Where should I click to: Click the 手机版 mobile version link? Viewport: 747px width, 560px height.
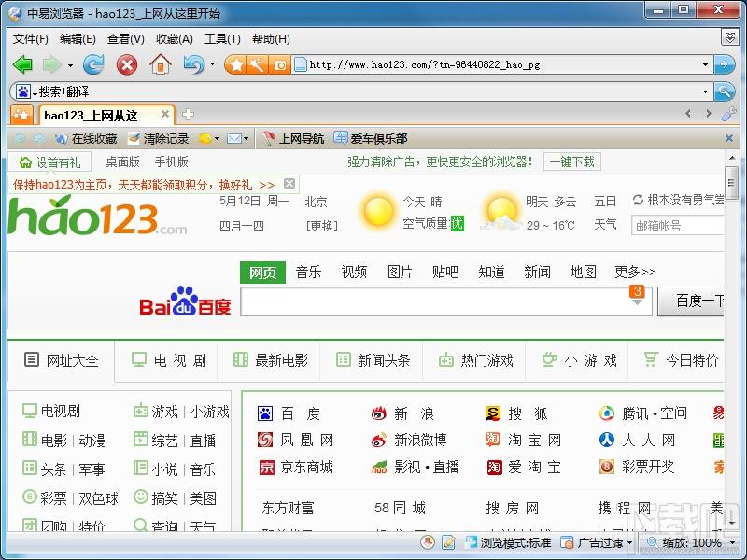172,161
